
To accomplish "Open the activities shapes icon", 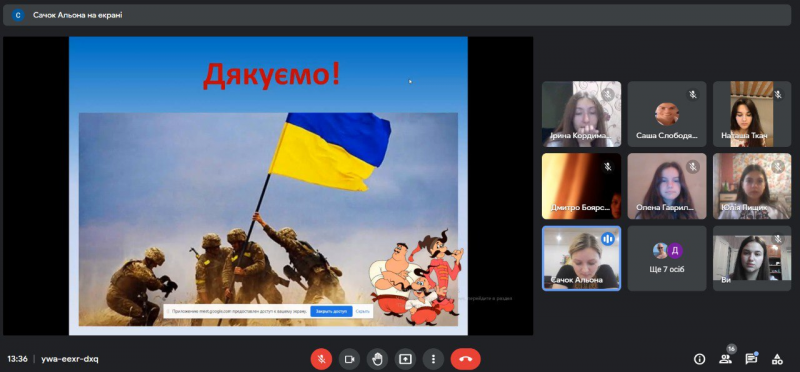I will tap(777, 359).
